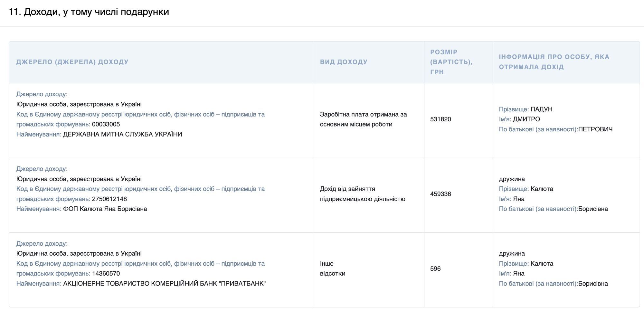Select the 'Джерело (джерела) доходу' column header

tap(72, 62)
